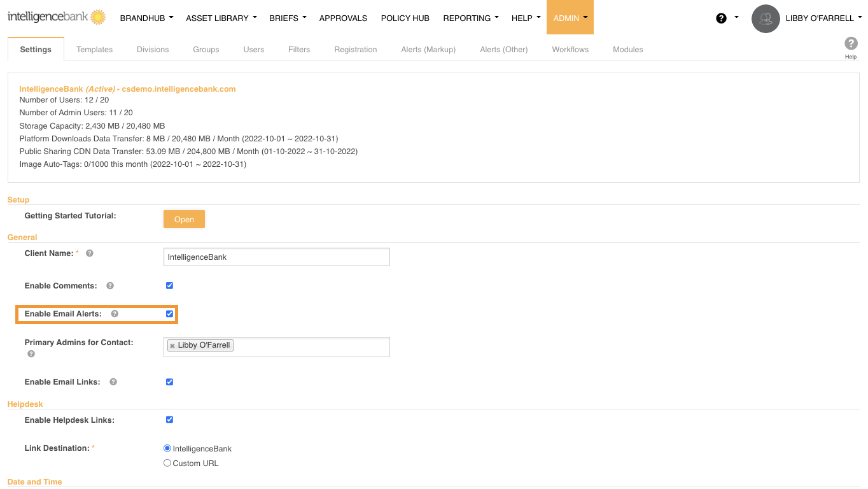
Task: Click the Open button for Getting Started Tutorial
Action: (184, 219)
